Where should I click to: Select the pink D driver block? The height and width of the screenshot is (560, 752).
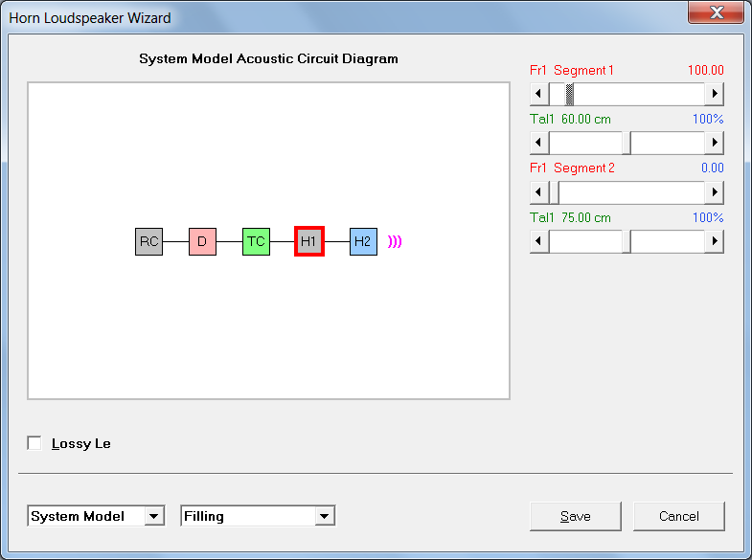click(x=202, y=241)
